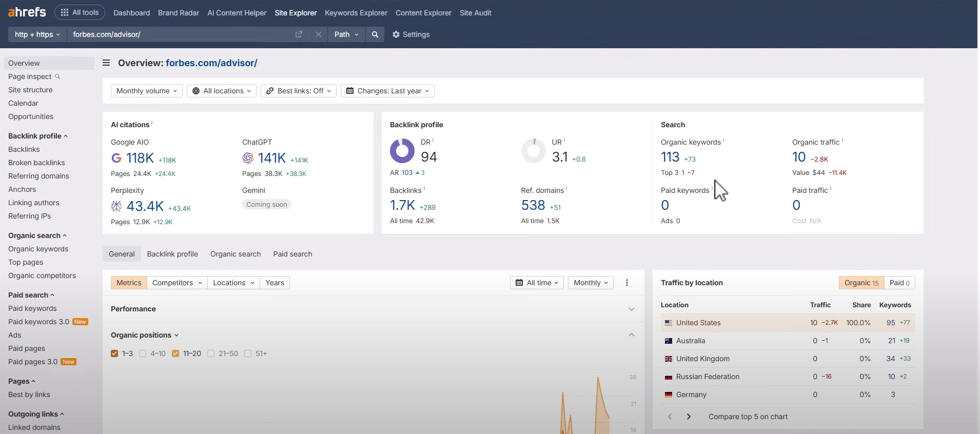This screenshot has width=980, height=434.
Task: Expand the Performance section
Action: click(x=632, y=309)
